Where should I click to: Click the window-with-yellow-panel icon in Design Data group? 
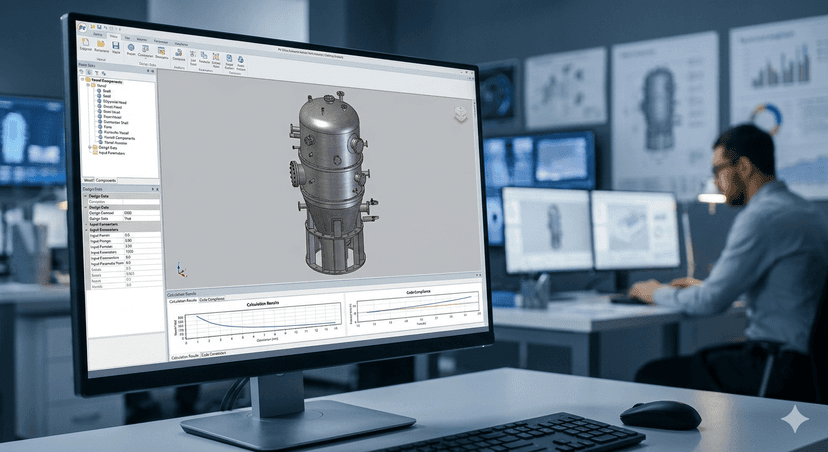(x=161, y=51)
